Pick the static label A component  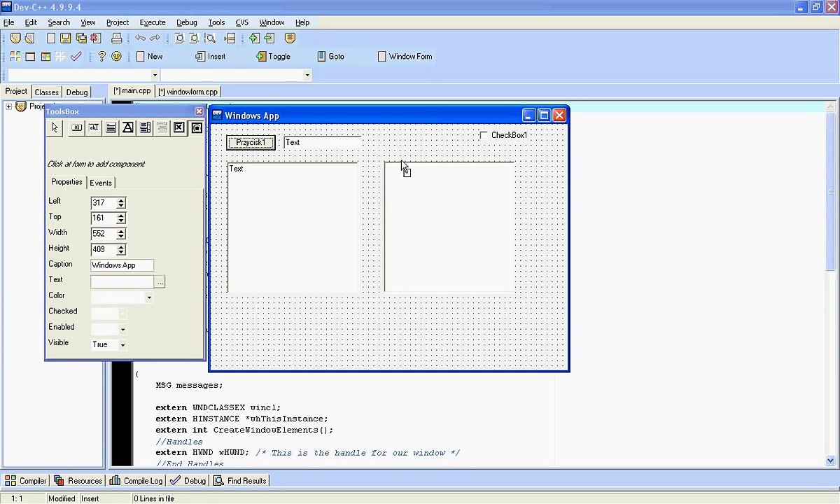point(128,127)
